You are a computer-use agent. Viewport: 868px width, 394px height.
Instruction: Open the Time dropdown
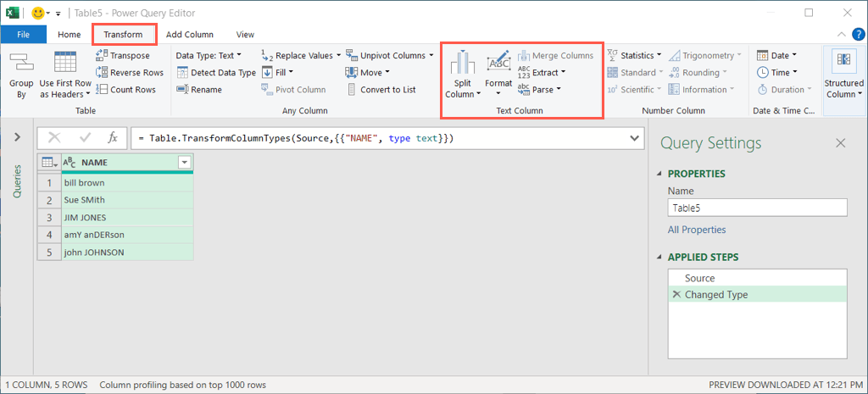[777, 73]
